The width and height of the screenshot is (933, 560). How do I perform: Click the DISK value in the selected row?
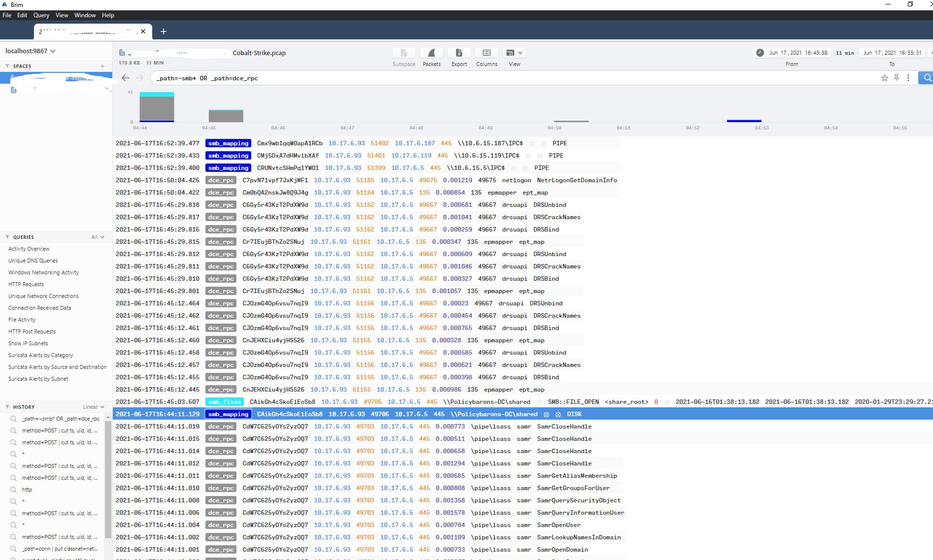pyautogui.click(x=574, y=414)
